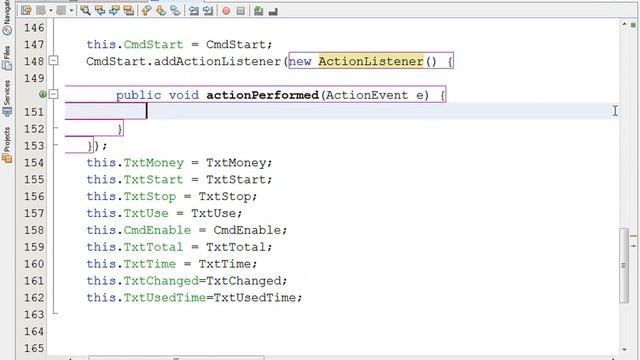640x360 pixels.
Task: Click the actionPerformed method name
Action: (262, 95)
